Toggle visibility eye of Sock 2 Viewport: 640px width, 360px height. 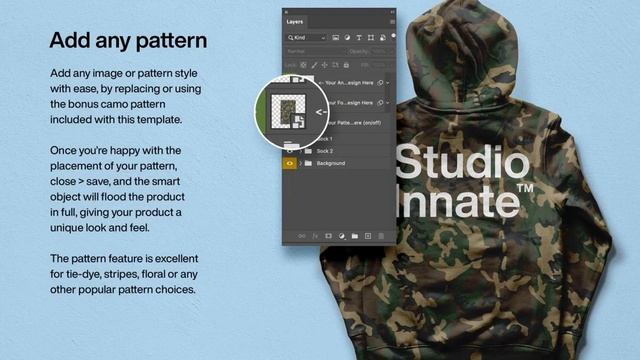pyautogui.click(x=290, y=151)
